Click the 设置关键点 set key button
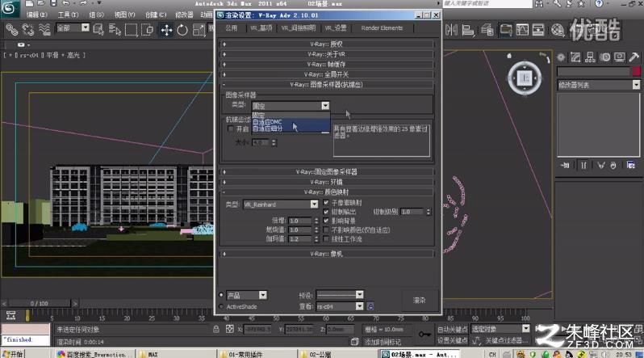 [452, 340]
